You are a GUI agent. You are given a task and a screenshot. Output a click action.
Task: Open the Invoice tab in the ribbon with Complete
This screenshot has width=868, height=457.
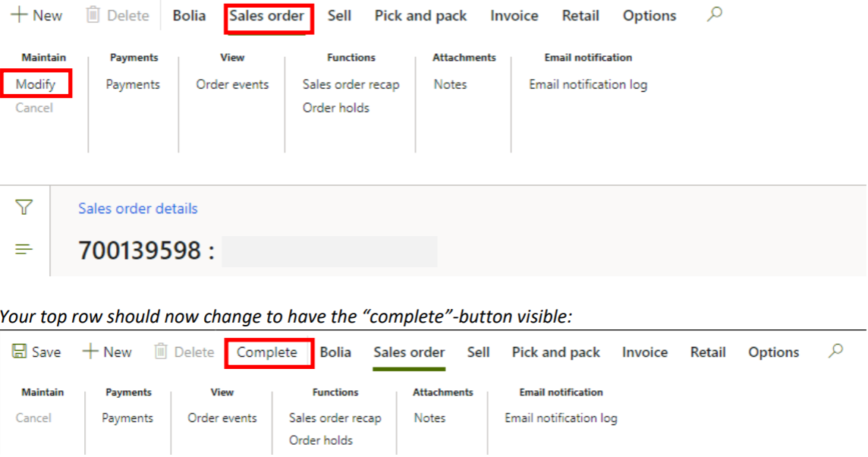pos(644,352)
